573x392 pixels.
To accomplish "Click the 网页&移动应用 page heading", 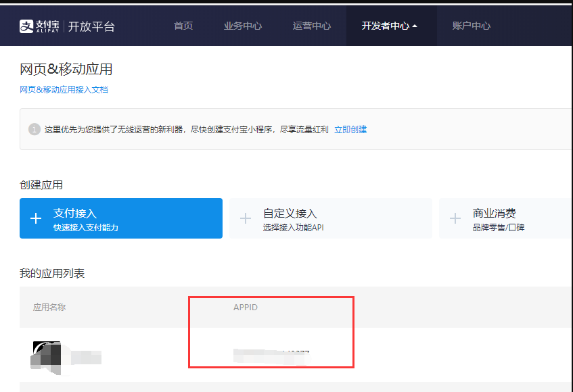I will tap(66, 70).
